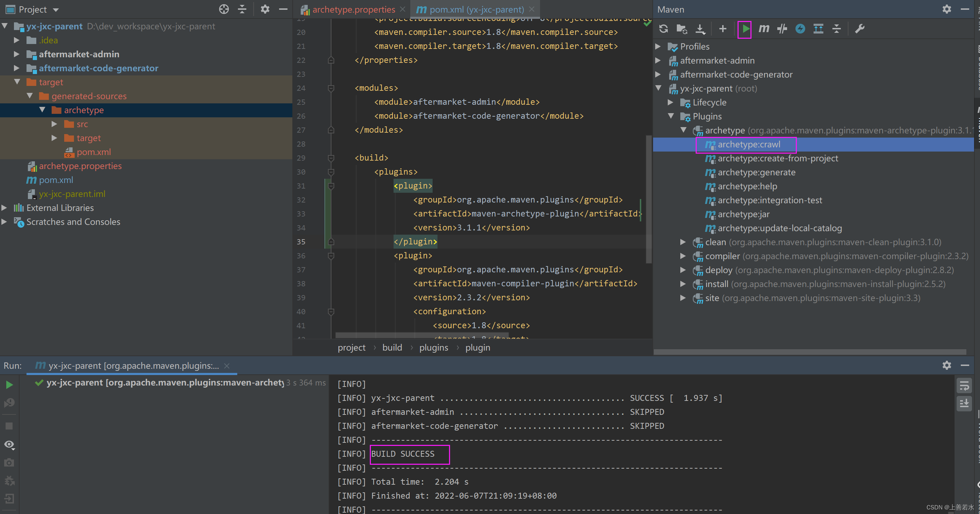Click Reload All Maven Projects icon
This screenshot has width=980, height=514.
pyautogui.click(x=664, y=29)
